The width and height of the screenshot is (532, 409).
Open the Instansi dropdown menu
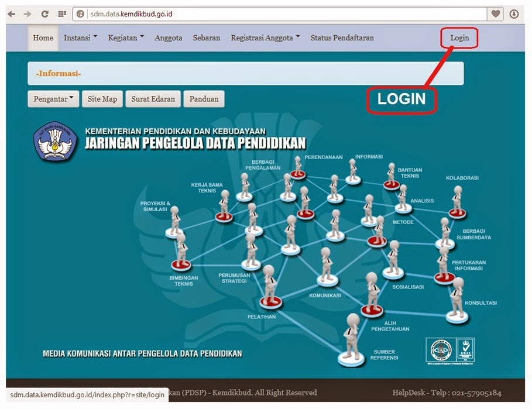(78, 37)
